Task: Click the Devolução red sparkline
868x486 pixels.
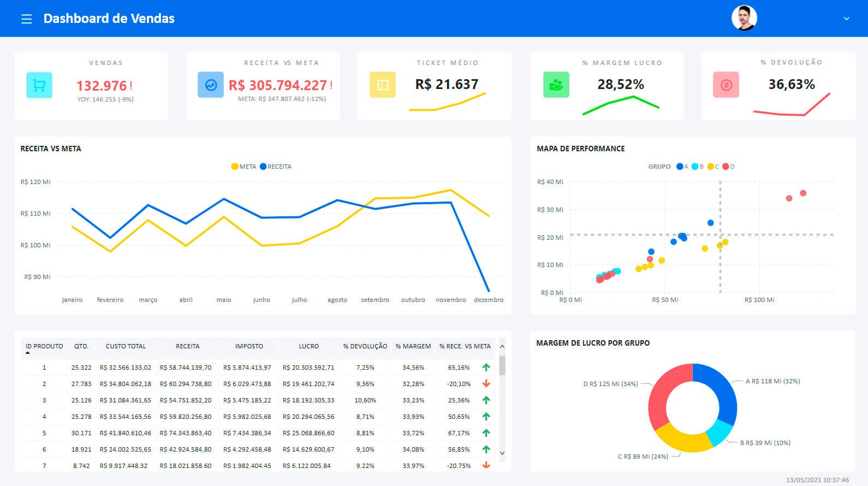Action: pos(792,104)
